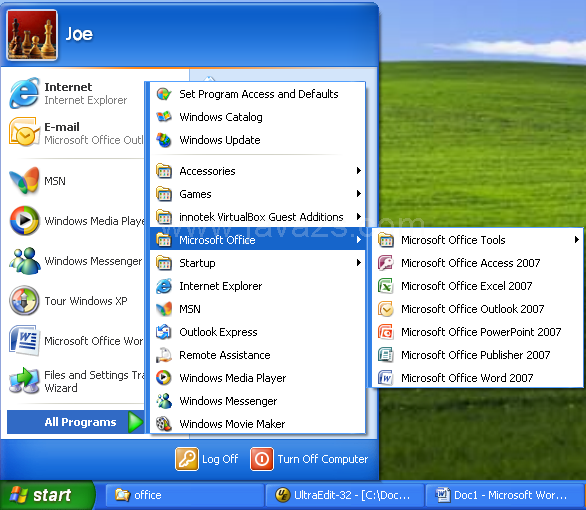Image resolution: width=586 pixels, height=510 pixels.
Task: Click the Turn Off Computer text
Action: click(323, 459)
